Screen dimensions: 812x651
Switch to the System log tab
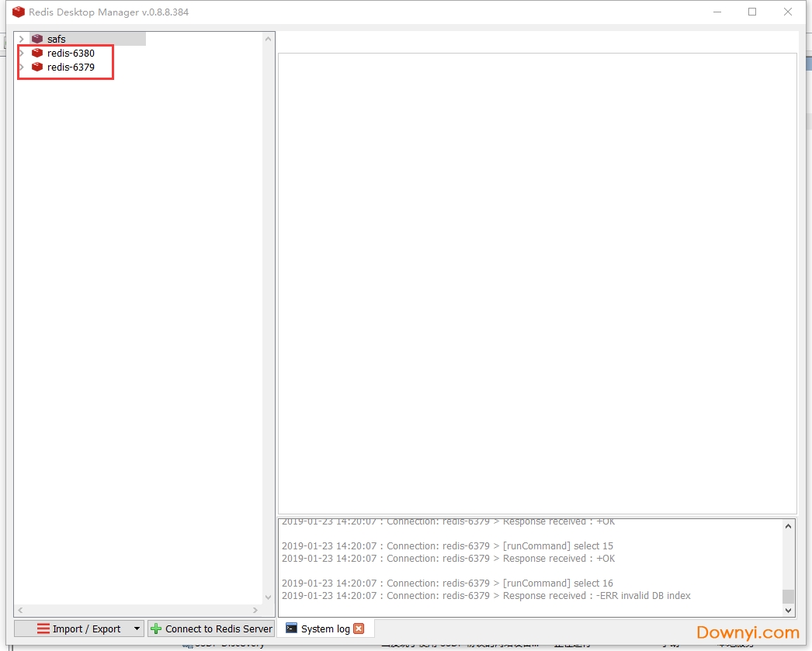[325, 628]
